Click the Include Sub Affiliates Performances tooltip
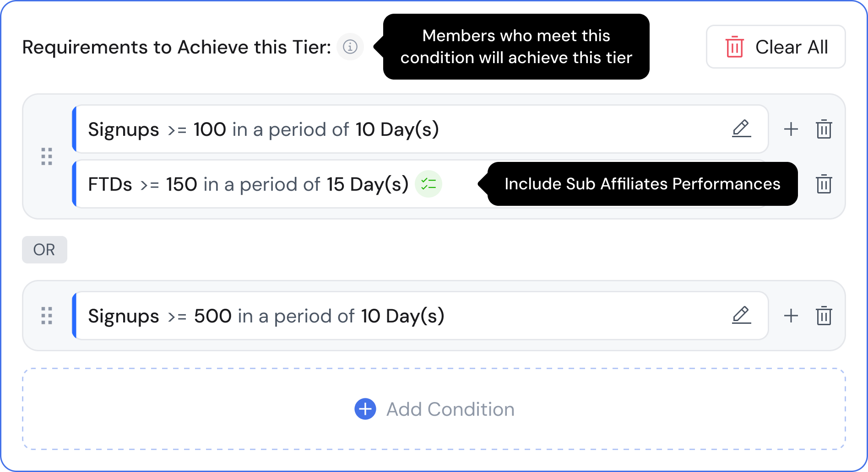Screen dimensions: 868x472 pyautogui.click(x=642, y=184)
